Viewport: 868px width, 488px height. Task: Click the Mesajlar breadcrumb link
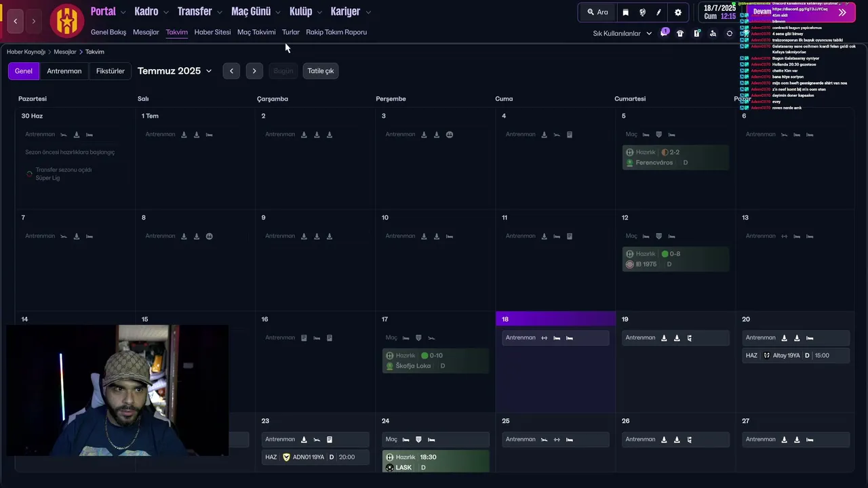tap(65, 52)
